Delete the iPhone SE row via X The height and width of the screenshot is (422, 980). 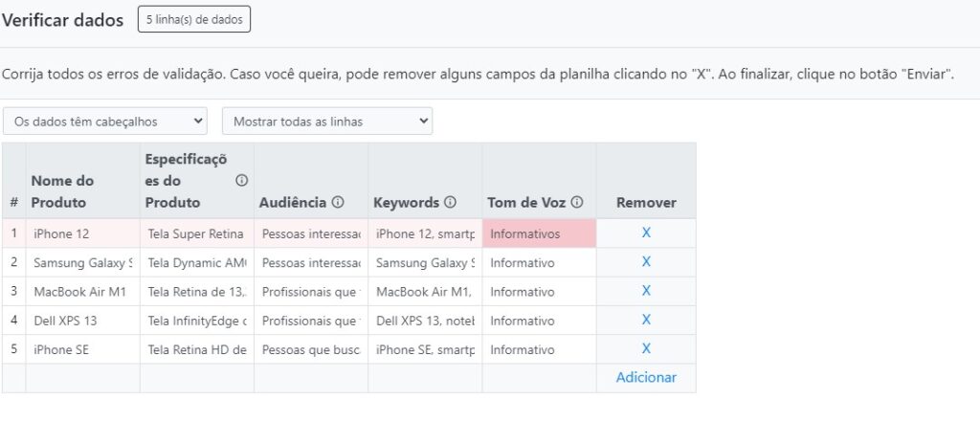646,348
